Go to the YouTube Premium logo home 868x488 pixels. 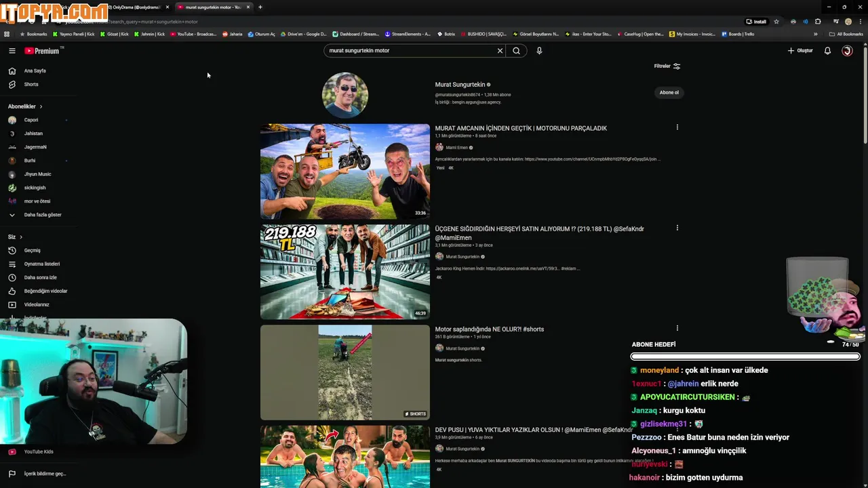coord(42,51)
